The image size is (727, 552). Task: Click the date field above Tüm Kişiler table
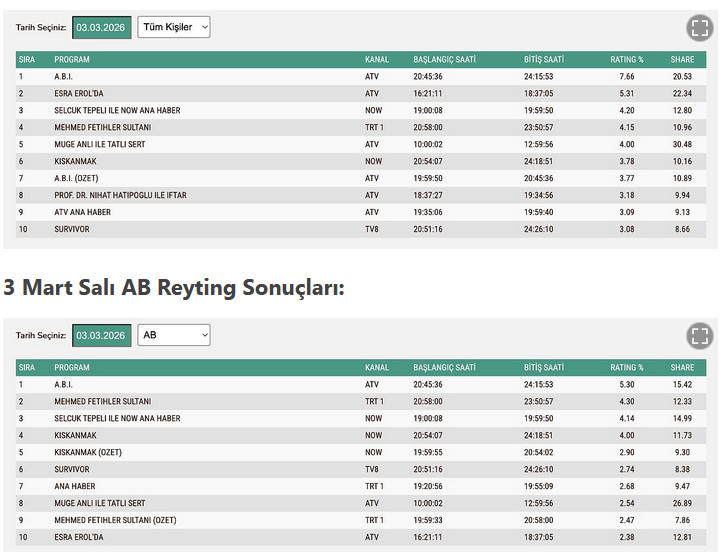(101, 28)
